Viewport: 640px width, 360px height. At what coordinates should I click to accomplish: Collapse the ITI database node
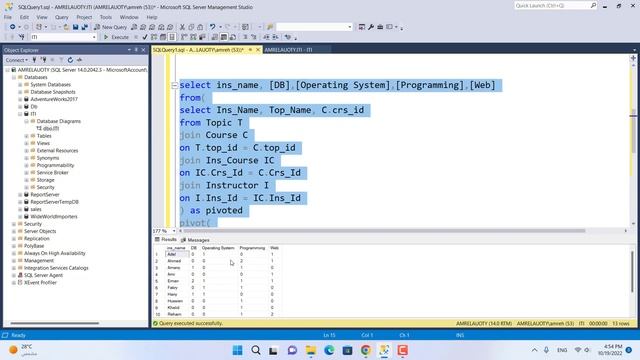tap(20, 114)
